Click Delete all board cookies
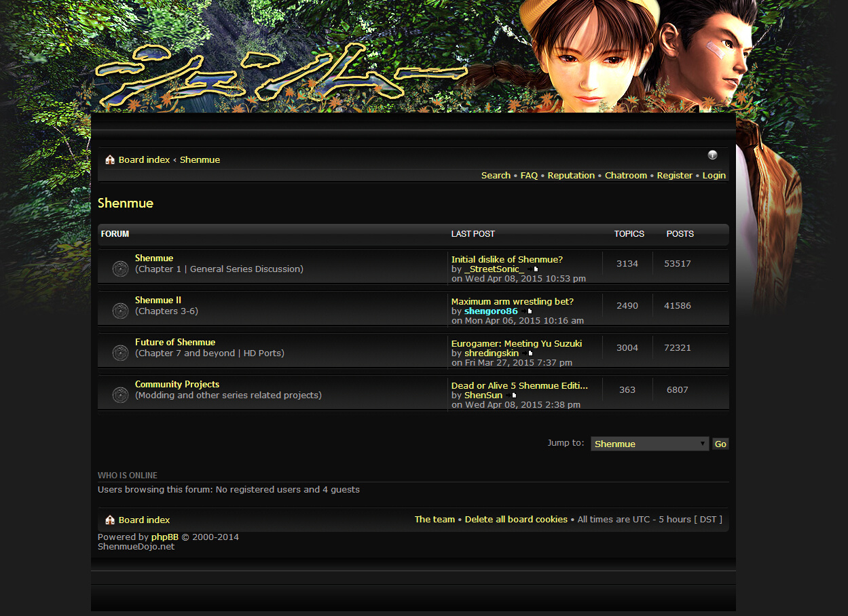 516,520
